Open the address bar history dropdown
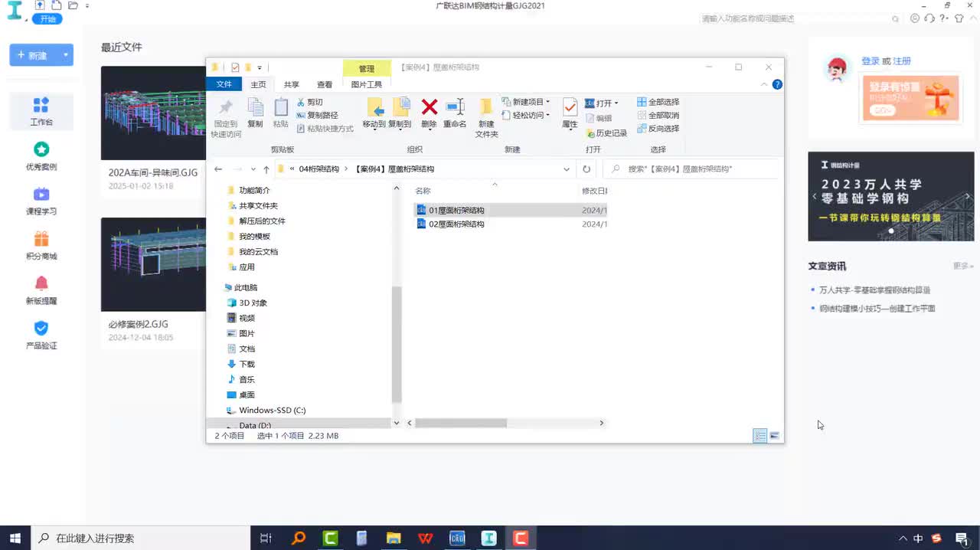Screen dimensions: 980x550 [567, 169]
